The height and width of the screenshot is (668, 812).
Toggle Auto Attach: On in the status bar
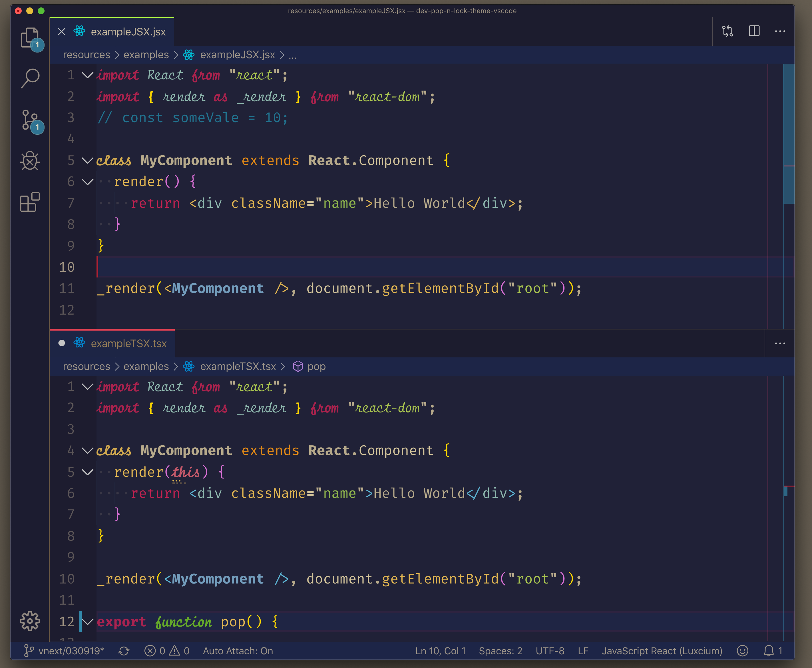click(238, 651)
